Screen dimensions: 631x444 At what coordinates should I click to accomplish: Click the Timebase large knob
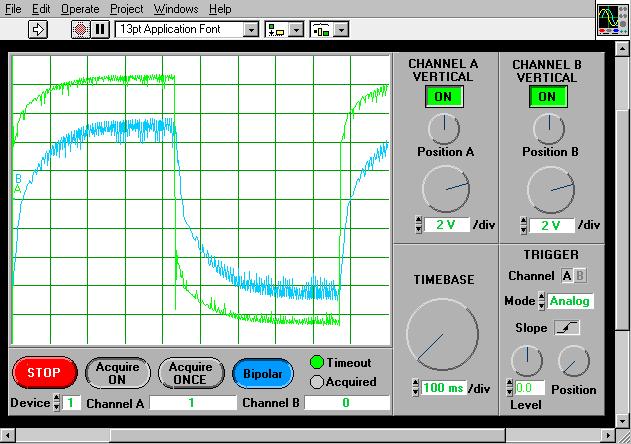click(442, 334)
